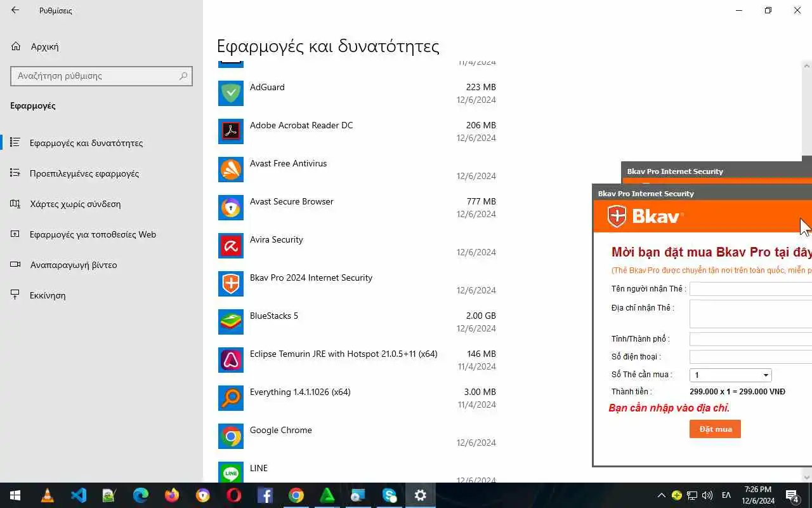Click the rear Bkav Pro Internet Security window title

click(x=675, y=171)
